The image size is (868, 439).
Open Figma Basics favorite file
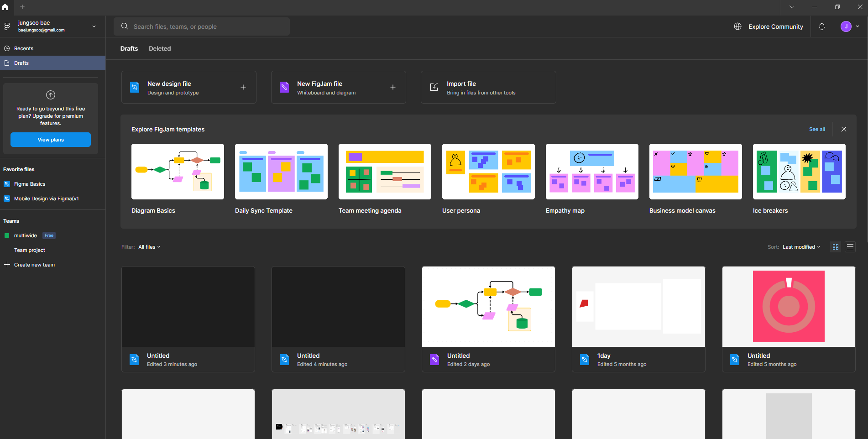point(30,184)
